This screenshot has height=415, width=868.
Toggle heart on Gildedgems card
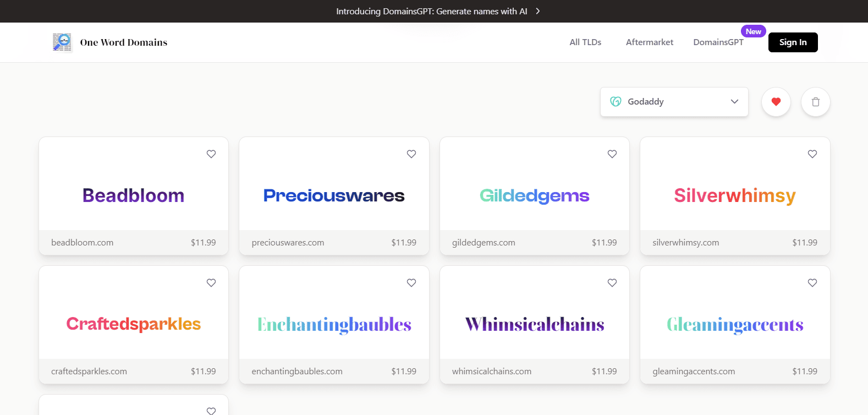pos(612,154)
